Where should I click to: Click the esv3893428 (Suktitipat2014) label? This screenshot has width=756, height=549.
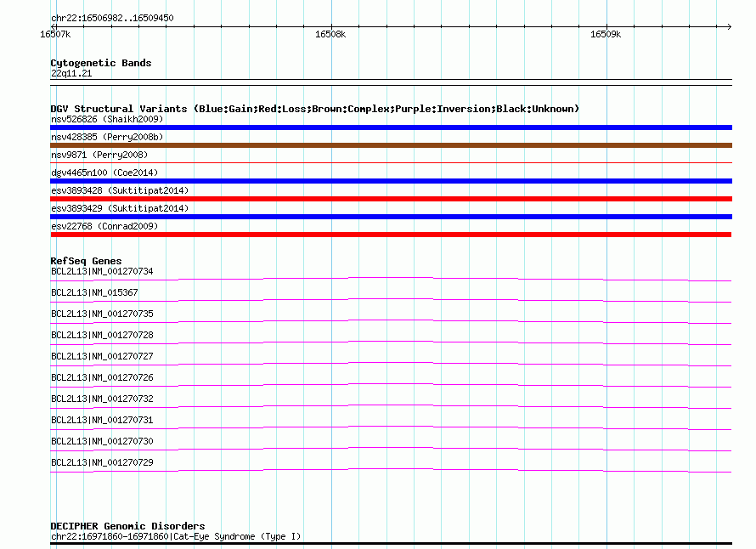coord(120,190)
